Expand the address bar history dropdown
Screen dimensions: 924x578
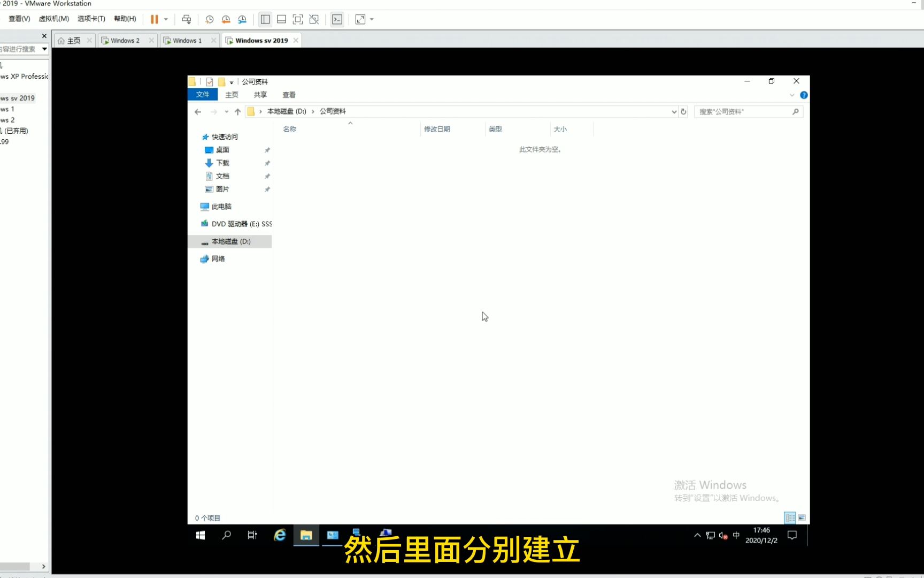pyautogui.click(x=674, y=112)
